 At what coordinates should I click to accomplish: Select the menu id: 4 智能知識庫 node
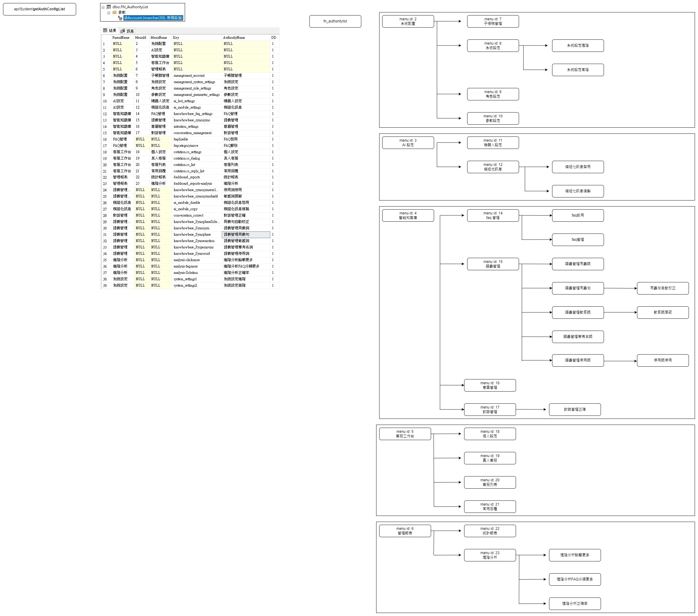pyautogui.click(x=408, y=215)
